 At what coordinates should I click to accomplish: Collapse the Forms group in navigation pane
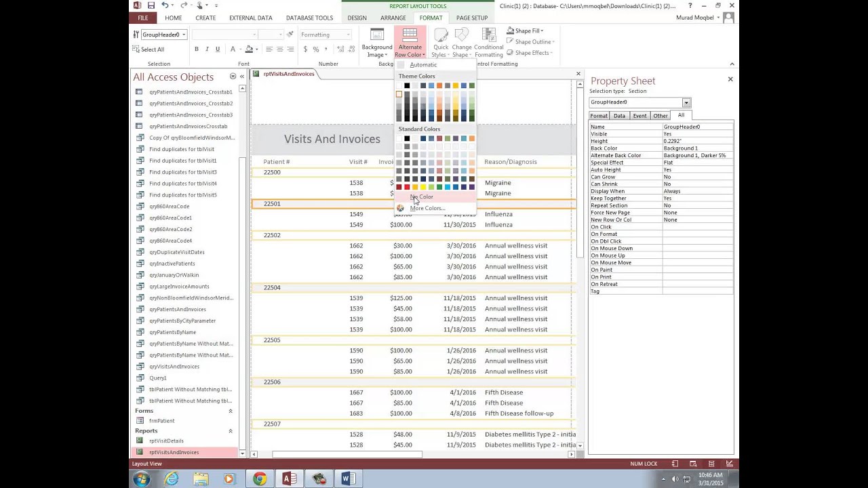tap(230, 411)
